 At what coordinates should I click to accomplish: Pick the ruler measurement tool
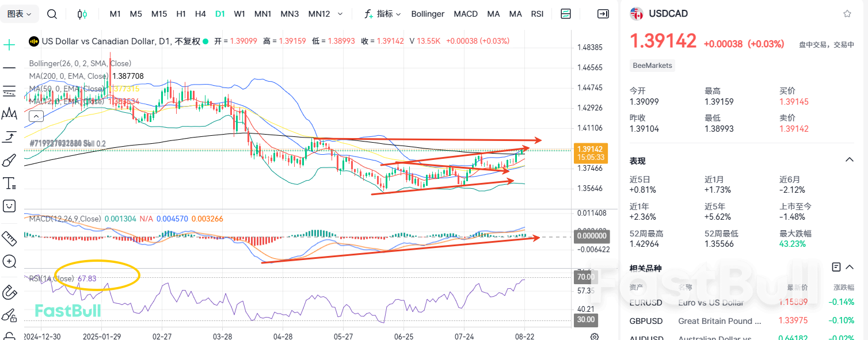[9, 238]
